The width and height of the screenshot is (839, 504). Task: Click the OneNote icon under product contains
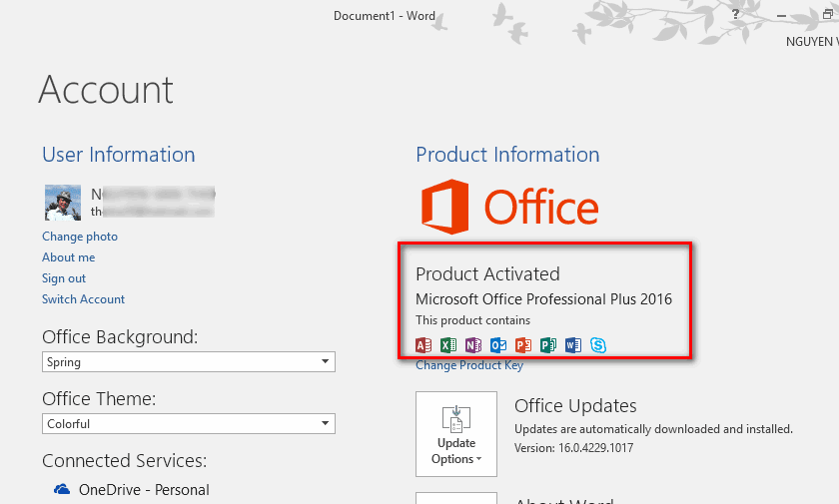tap(473, 345)
